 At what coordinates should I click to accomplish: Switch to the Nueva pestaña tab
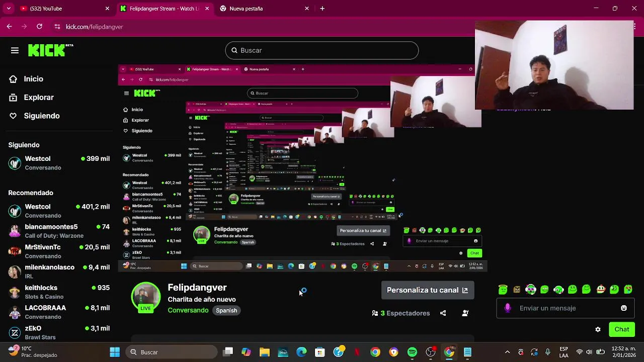265,9
